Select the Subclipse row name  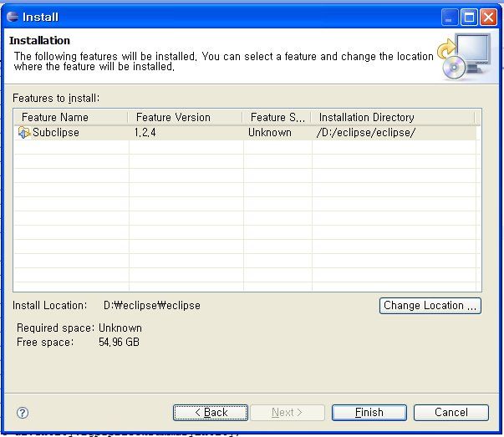click(56, 132)
